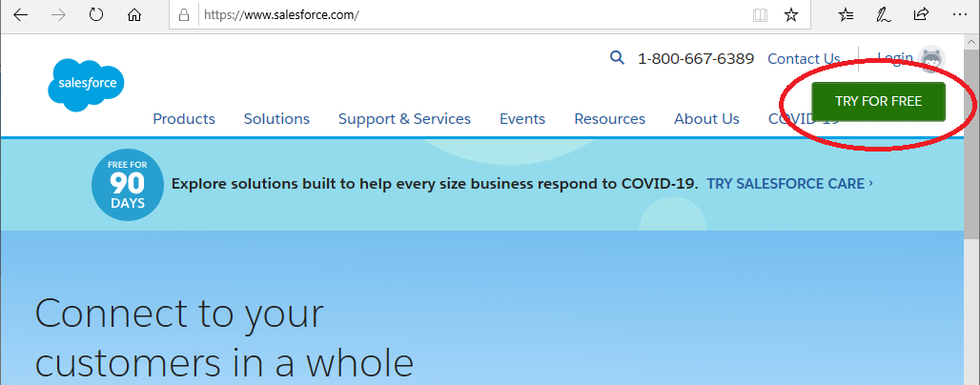This screenshot has width=980, height=385.
Task: Open the Products navigation menu
Action: pyautogui.click(x=184, y=119)
